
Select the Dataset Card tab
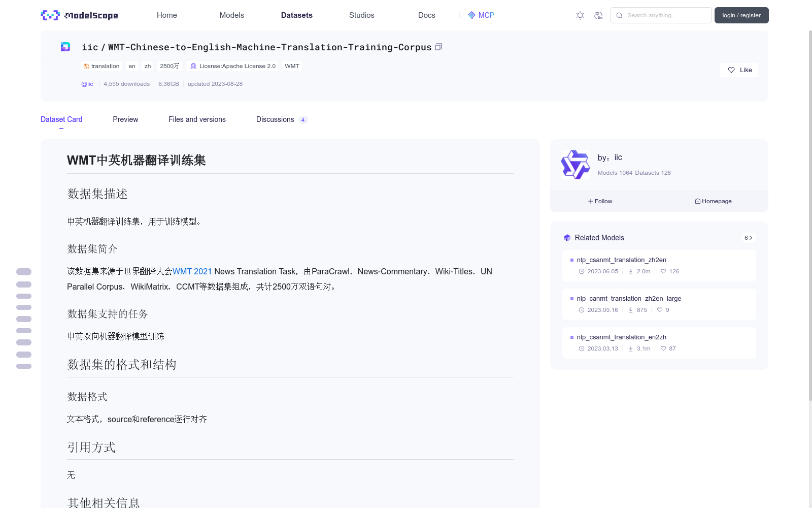[61, 119]
